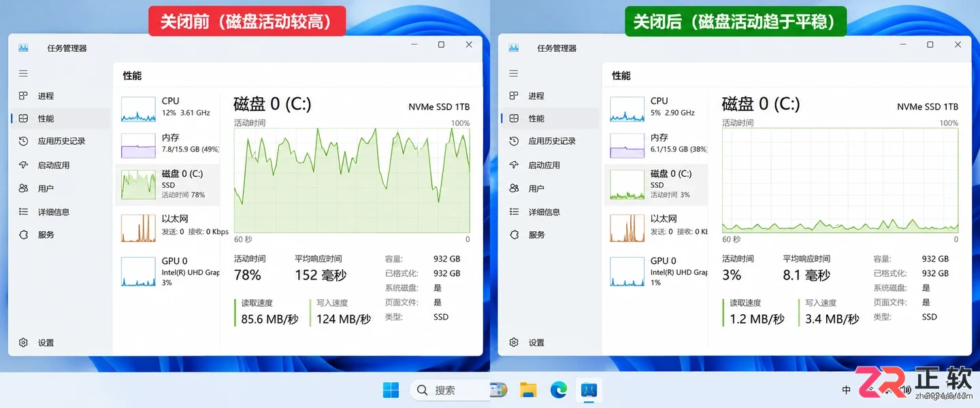This screenshot has height=408, width=980.
Task: Click 用户 icon in 关闭前 window sidebar
Action: [23, 188]
